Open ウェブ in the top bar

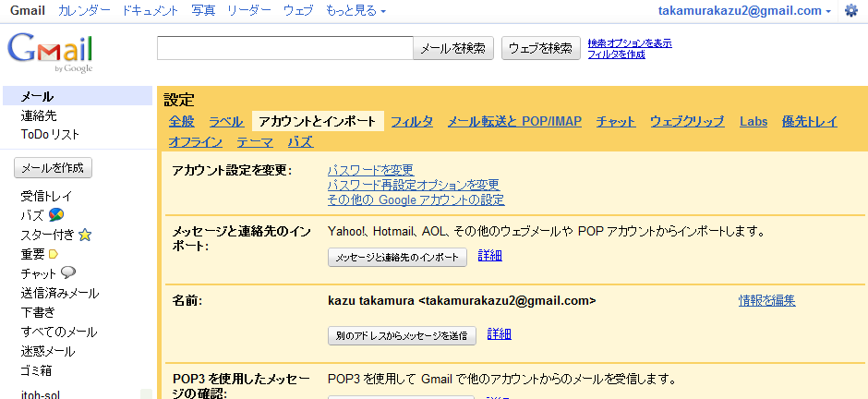coord(298,10)
